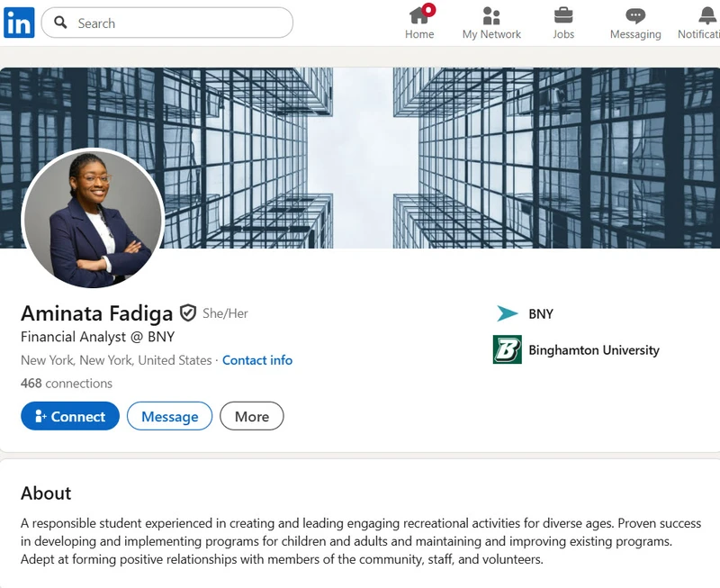Open Aminata Fadiga's profile photo

tap(93, 219)
